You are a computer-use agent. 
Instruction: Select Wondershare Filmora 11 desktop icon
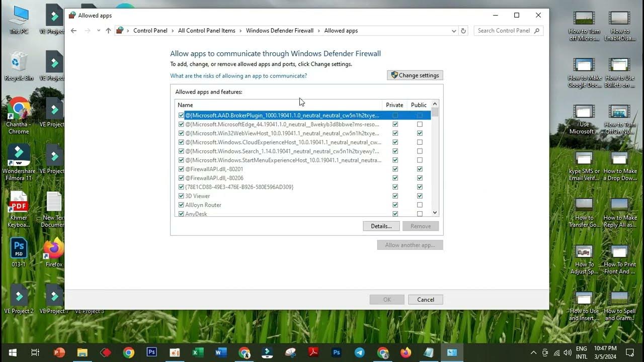coord(19,163)
